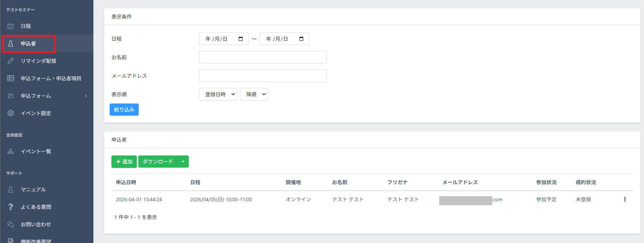The height and width of the screenshot is (243, 644).
Task: Click the メールアドレス text input field
Action: tap(262, 76)
